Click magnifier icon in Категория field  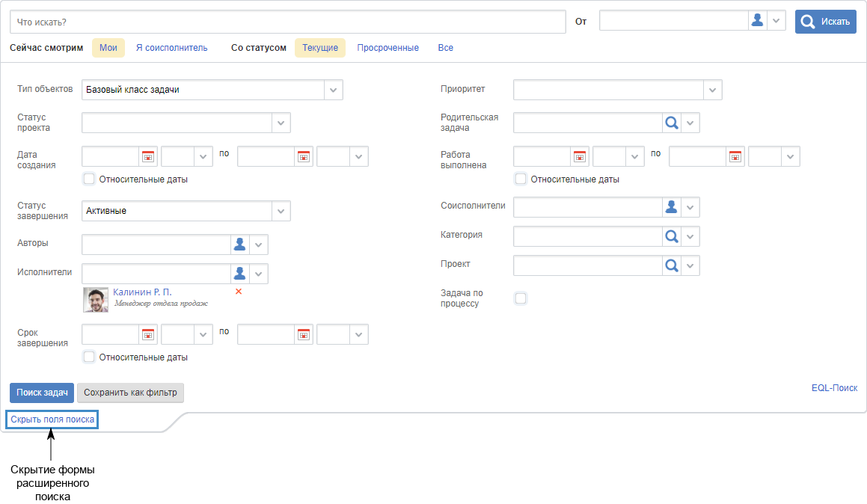[671, 236]
